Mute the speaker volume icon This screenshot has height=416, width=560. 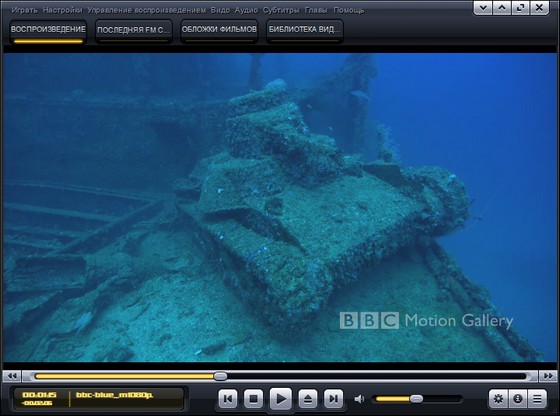[x=359, y=399]
